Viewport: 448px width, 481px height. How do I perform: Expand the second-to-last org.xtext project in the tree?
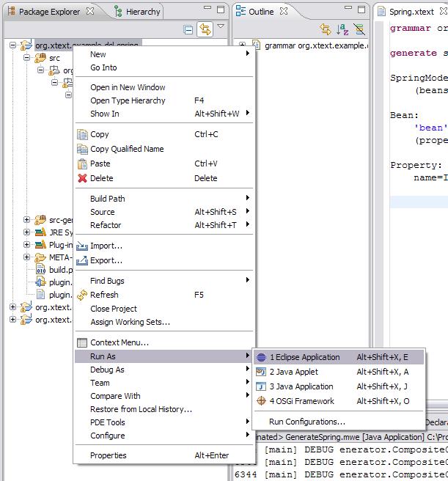13,307
